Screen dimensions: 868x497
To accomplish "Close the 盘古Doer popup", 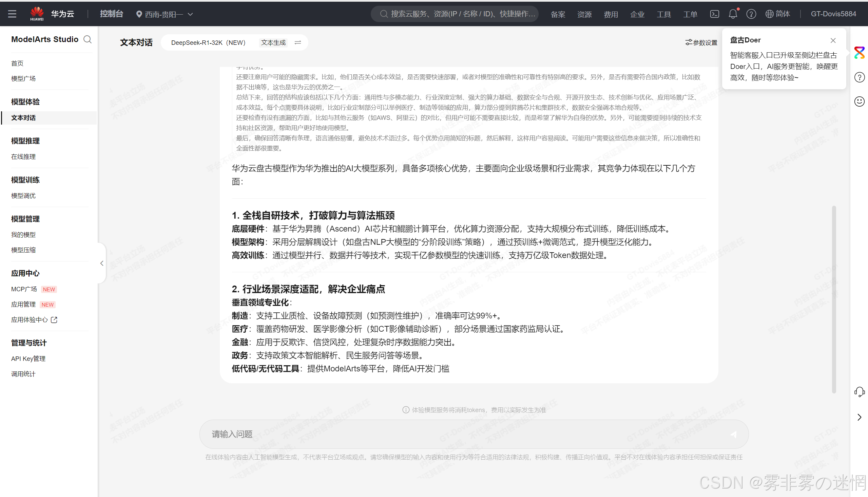I will [833, 40].
